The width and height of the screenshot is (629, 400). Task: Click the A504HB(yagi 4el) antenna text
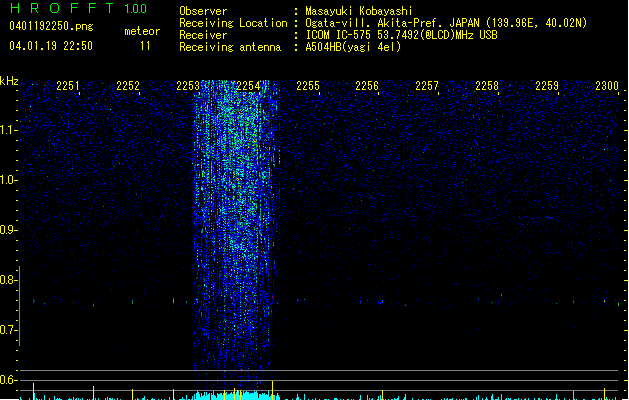click(x=353, y=47)
